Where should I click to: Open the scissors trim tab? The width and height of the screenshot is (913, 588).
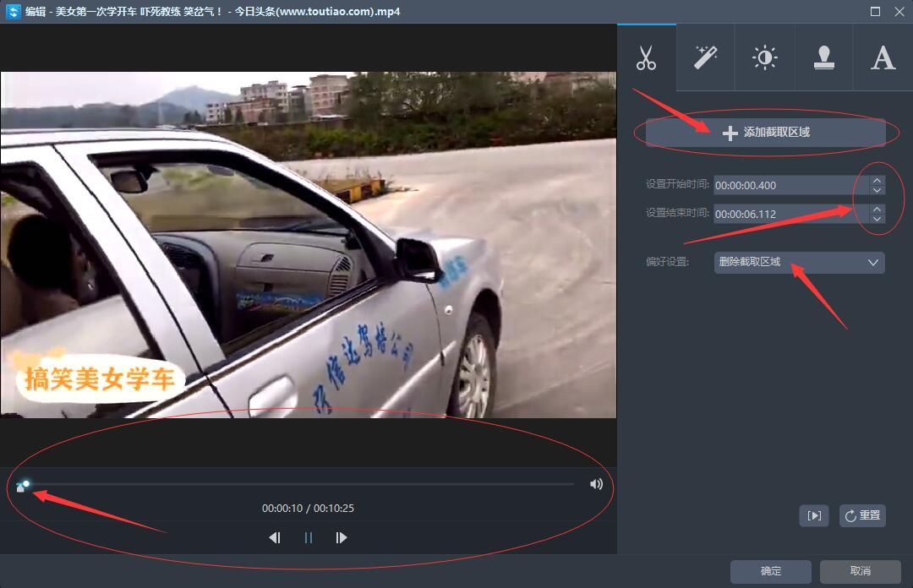coord(647,58)
